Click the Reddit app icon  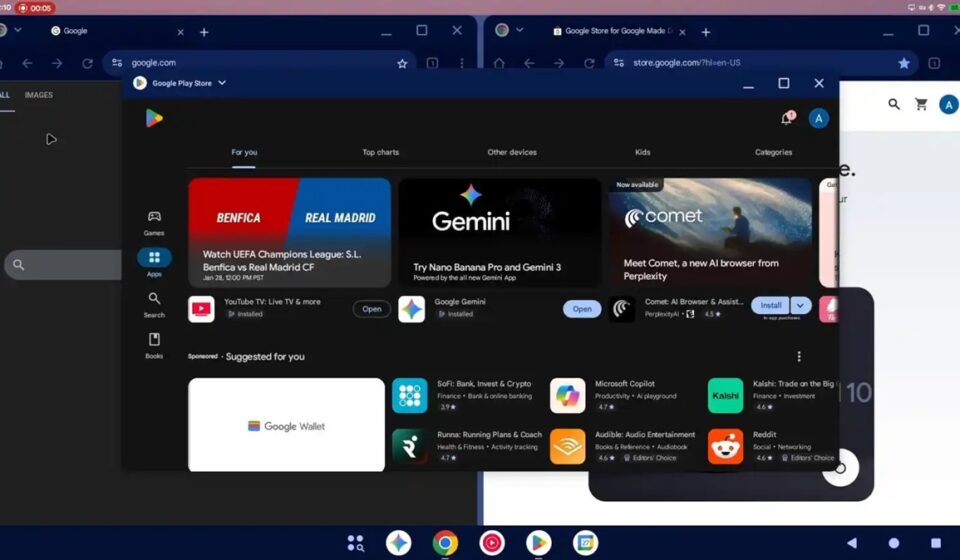point(725,446)
